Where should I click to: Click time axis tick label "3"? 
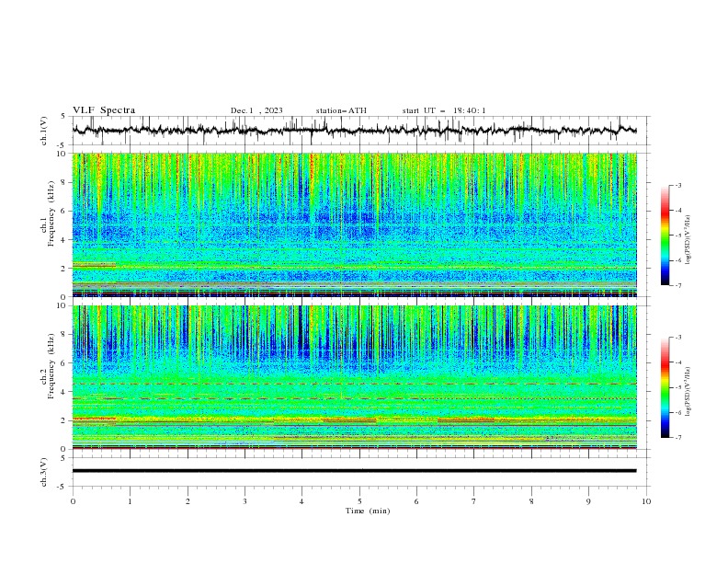(245, 501)
